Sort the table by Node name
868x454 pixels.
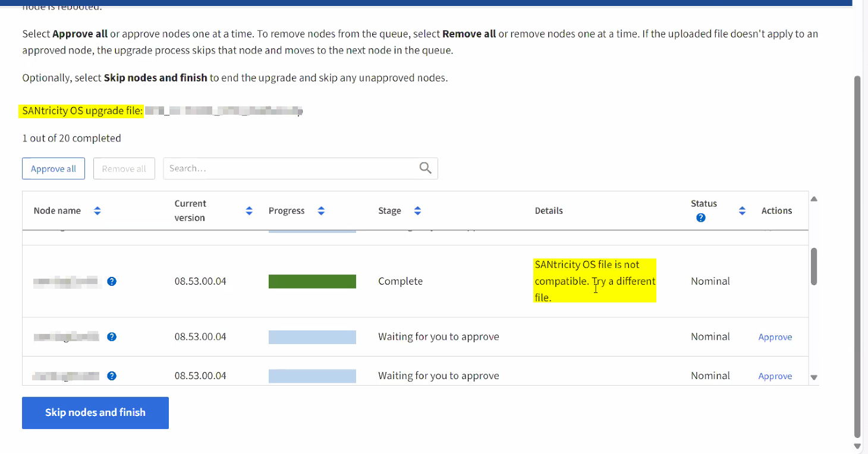97,210
